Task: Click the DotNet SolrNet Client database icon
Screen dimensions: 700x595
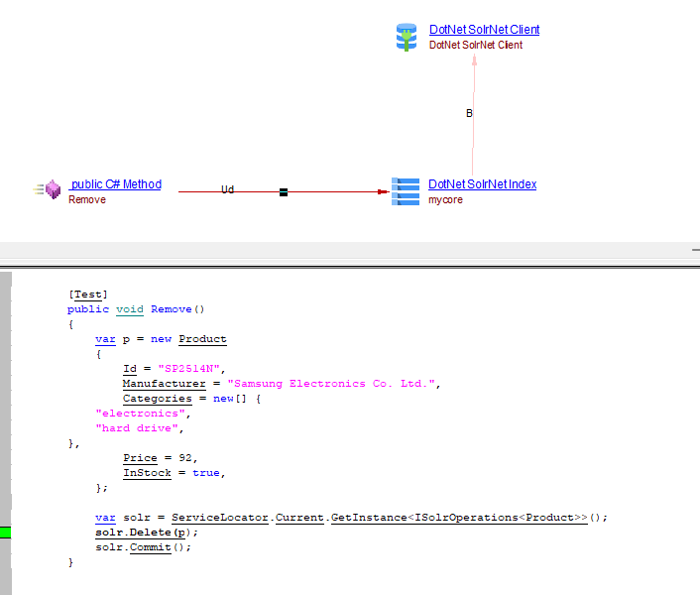Action: point(407,38)
